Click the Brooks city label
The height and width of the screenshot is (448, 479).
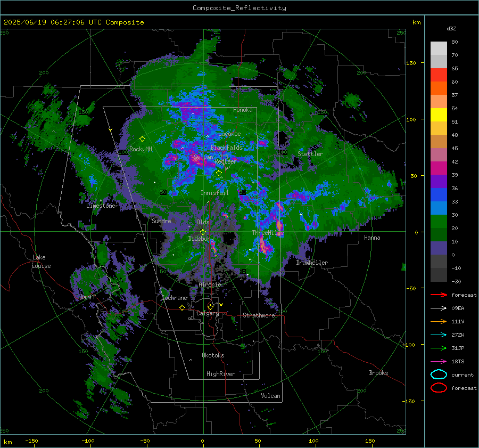(x=378, y=373)
